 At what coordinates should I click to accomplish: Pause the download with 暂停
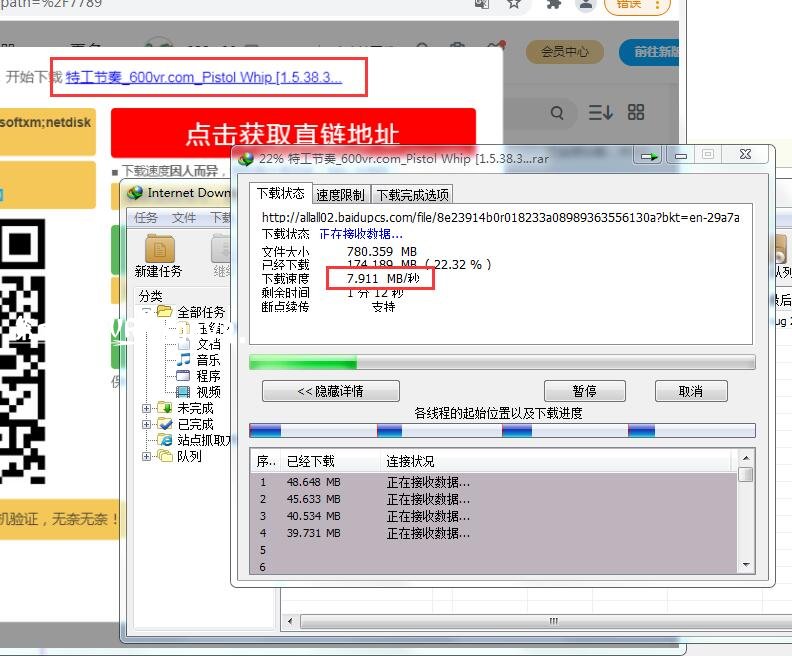[x=585, y=391]
